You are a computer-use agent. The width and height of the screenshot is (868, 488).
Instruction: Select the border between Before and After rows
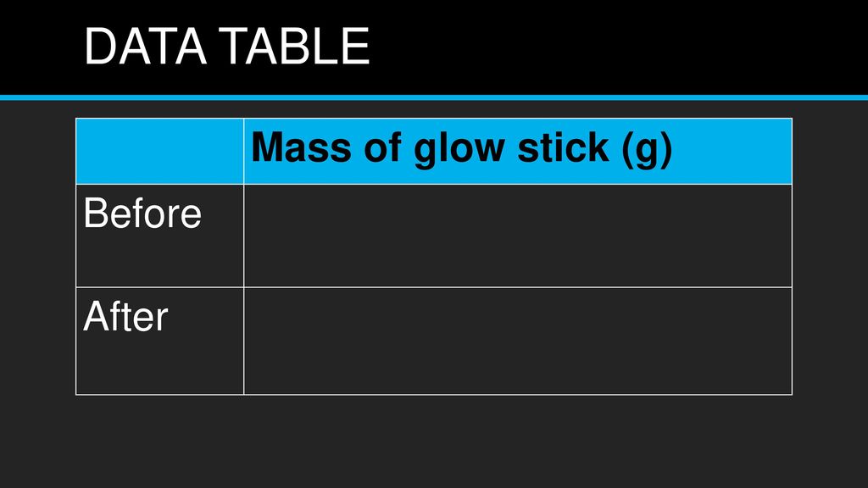click(x=434, y=287)
